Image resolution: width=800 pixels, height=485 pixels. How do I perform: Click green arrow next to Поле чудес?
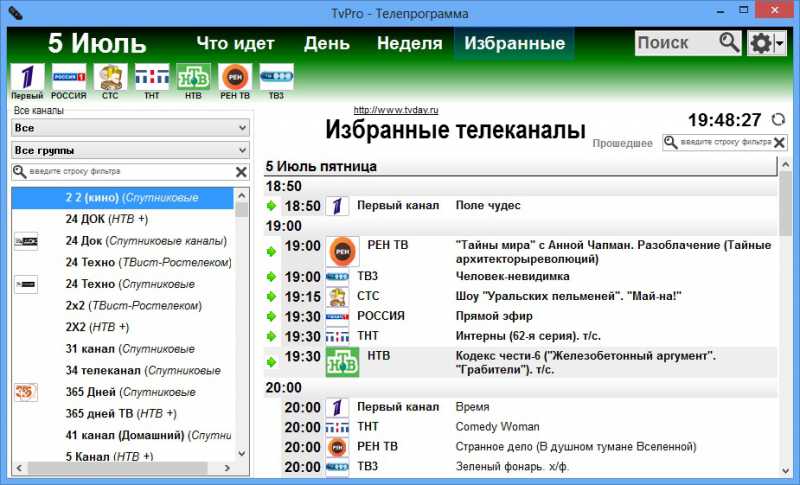(271, 206)
